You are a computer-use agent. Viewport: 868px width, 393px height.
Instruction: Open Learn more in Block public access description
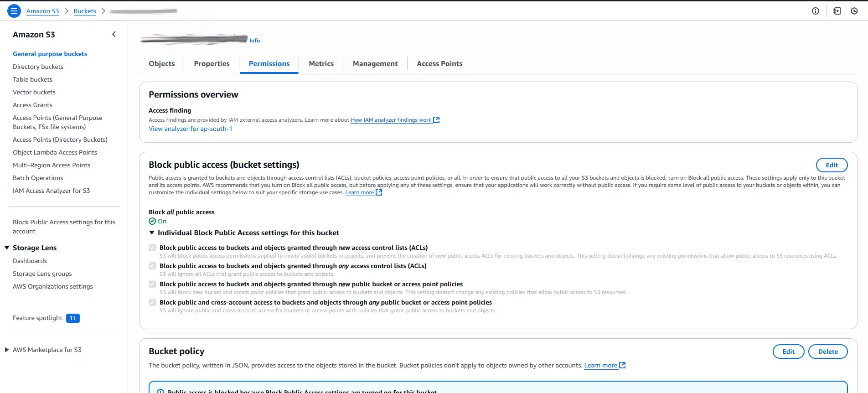coord(359,192)
